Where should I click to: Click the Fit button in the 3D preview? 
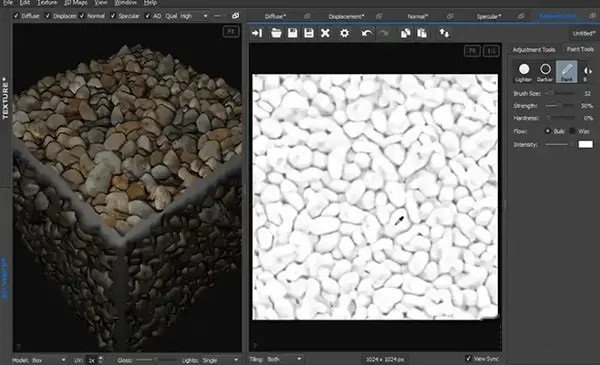click(x=231, y=31)
